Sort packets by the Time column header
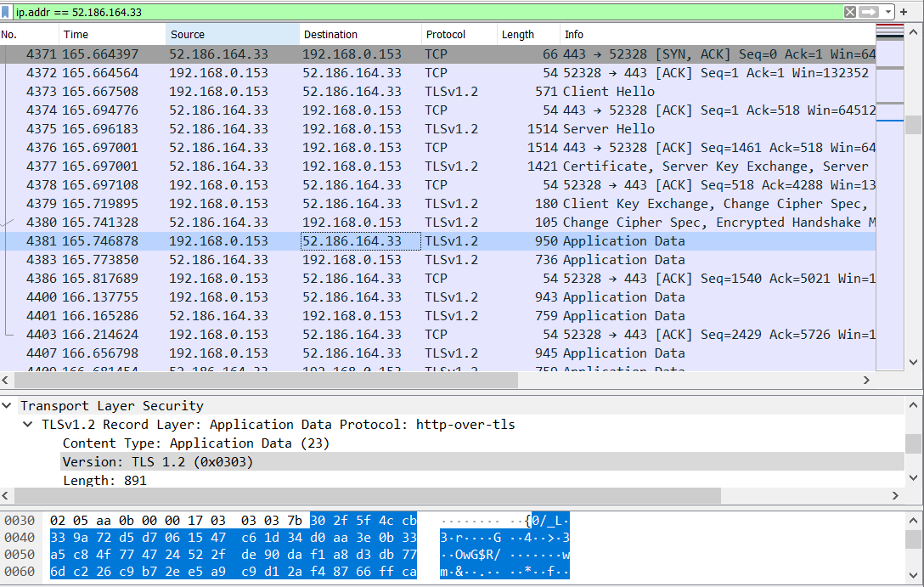924x587 pixels. point(113,34)
